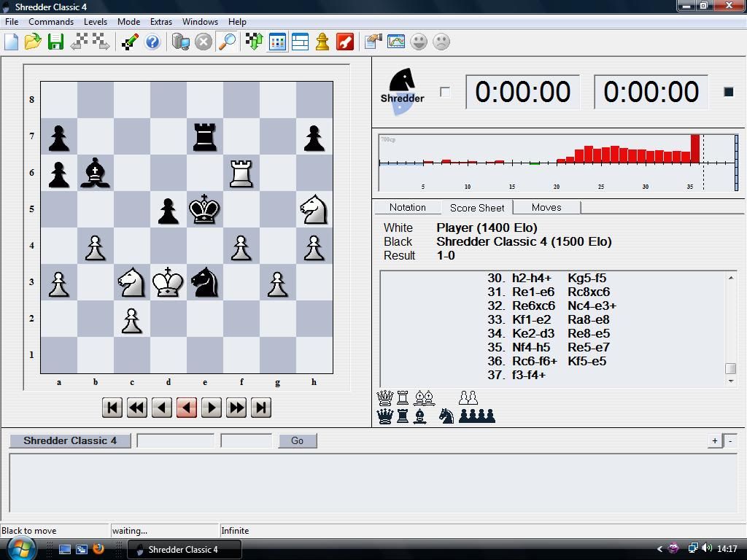Tick the checkbox beside the Shredder logo
The height and width of the screenshot is (560, 747).
pos(445,92)
